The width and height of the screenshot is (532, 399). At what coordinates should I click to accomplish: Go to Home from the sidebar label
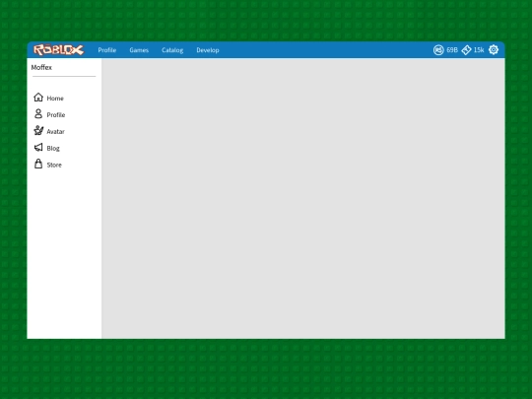click(x=55, y=99)
